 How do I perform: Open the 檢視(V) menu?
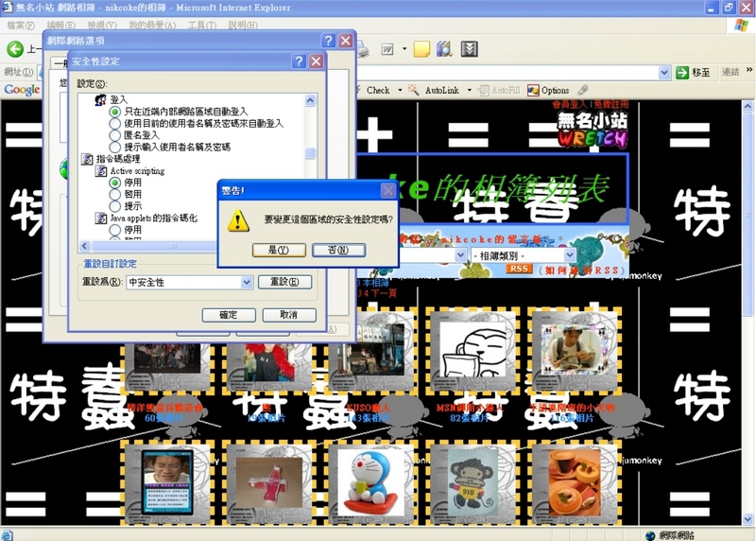coord(102,26)
